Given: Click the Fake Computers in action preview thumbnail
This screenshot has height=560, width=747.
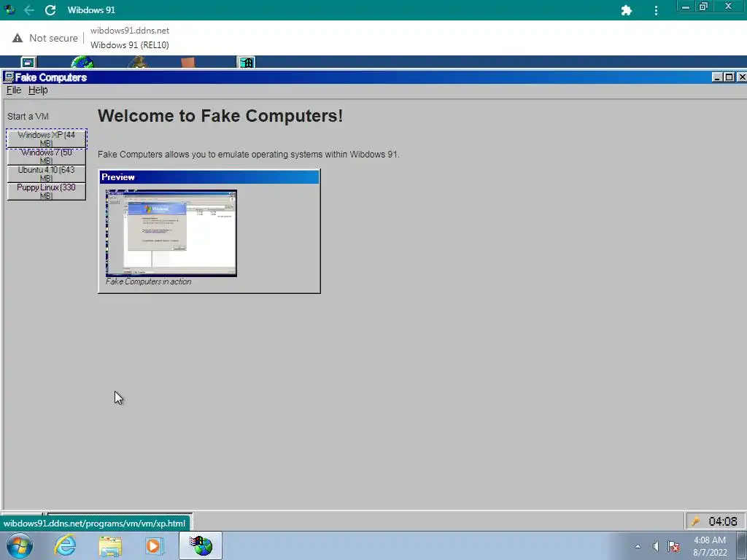Looking at the screenshot, I should pyautogui.click(x=171, y=233).
